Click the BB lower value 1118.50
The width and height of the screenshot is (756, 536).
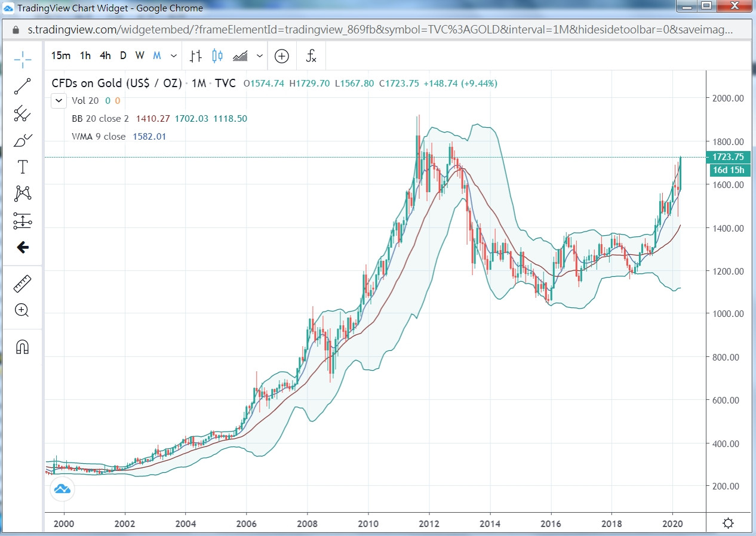point(230,119)
